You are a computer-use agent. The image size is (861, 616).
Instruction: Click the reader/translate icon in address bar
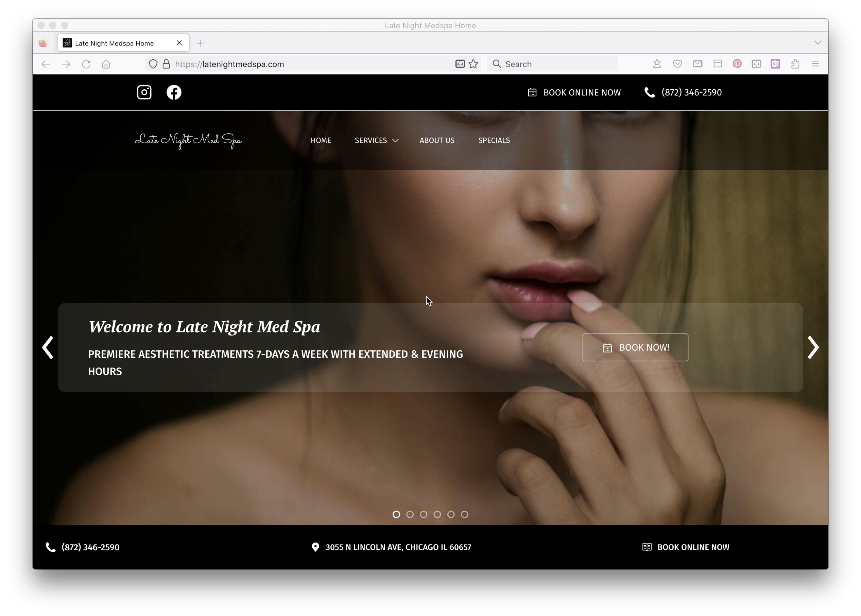point(460,64)
